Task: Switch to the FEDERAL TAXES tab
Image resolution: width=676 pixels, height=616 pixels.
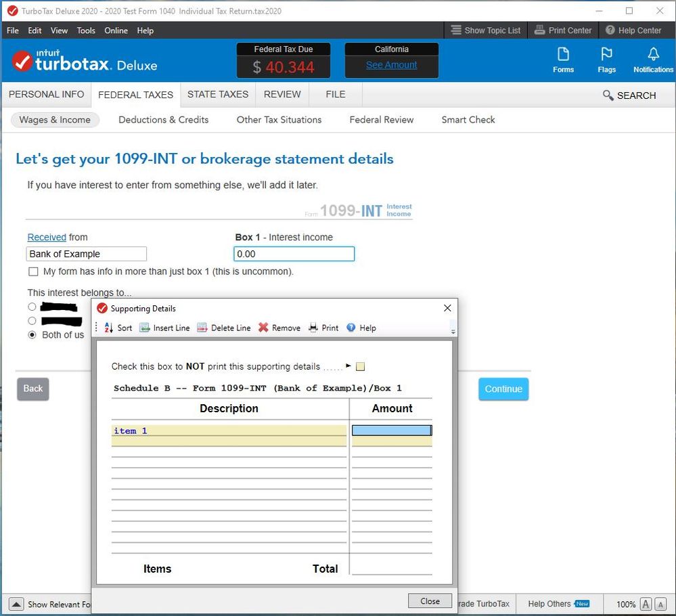Action: (135, 95)
